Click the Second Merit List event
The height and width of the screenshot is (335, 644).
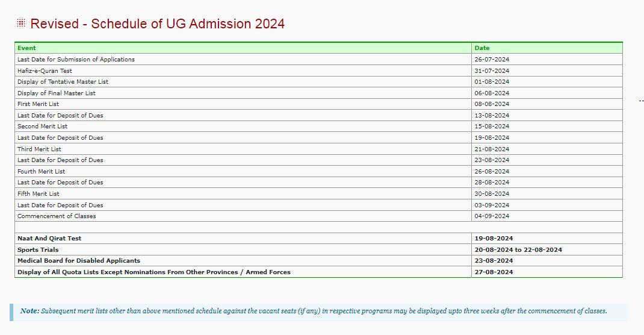(x=42, y=126)
